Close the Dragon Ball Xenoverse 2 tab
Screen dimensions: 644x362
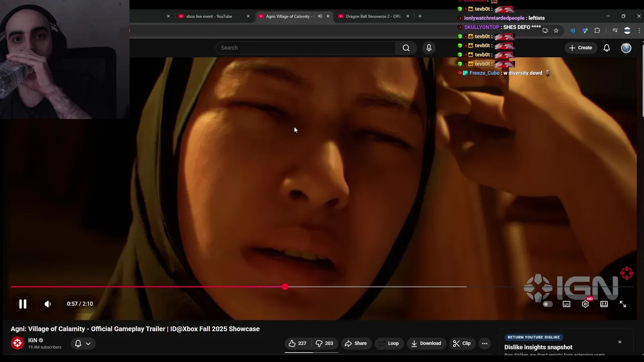(408, 16)
